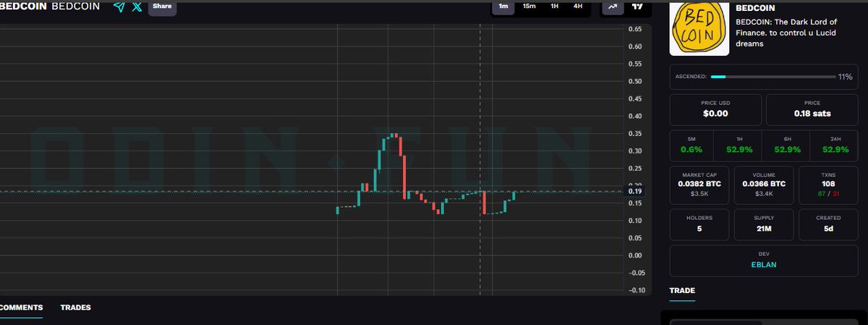The image size is (868, 325).
Task: Select the 24H 52.9% change cell
Action: [834, 145]
